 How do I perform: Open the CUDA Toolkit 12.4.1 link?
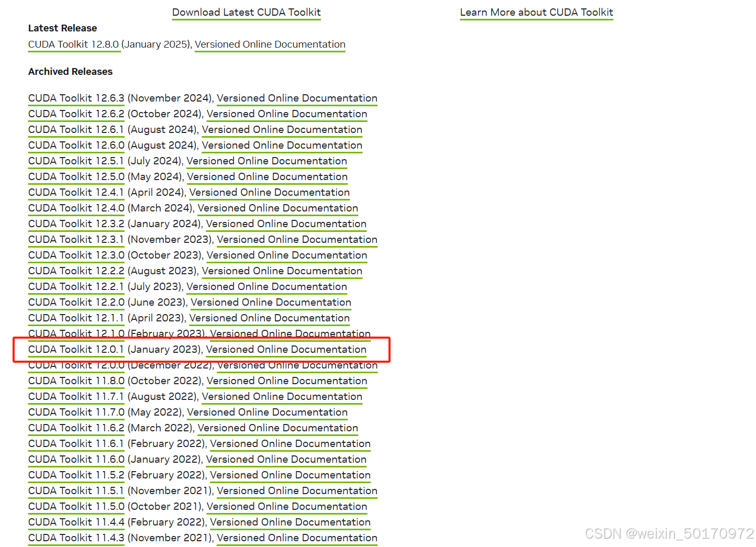pyautogui.click(x=76, y=192)
